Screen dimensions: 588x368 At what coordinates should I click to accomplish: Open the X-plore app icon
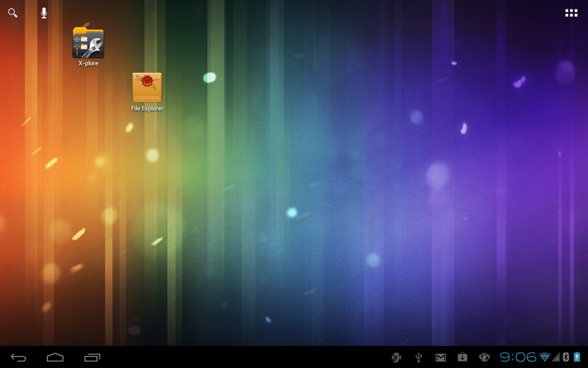(x=88, y=43)
